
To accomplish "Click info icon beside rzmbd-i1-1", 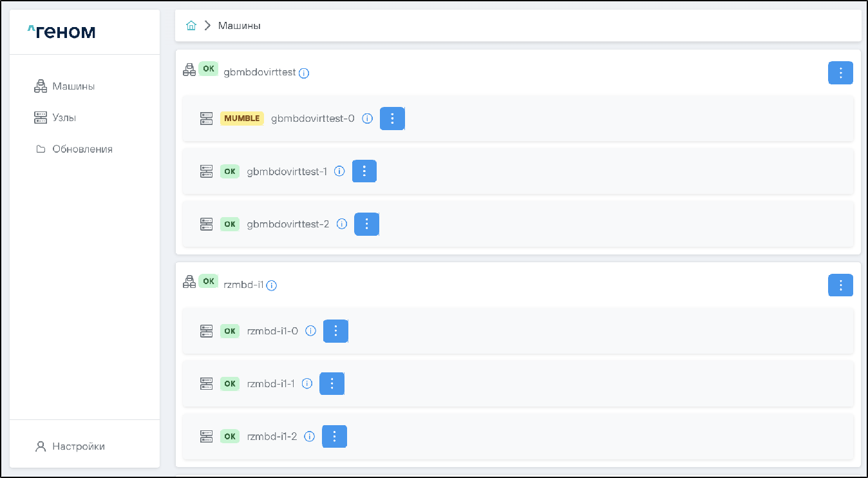I will pyautogui.click(x=307, y=384).
